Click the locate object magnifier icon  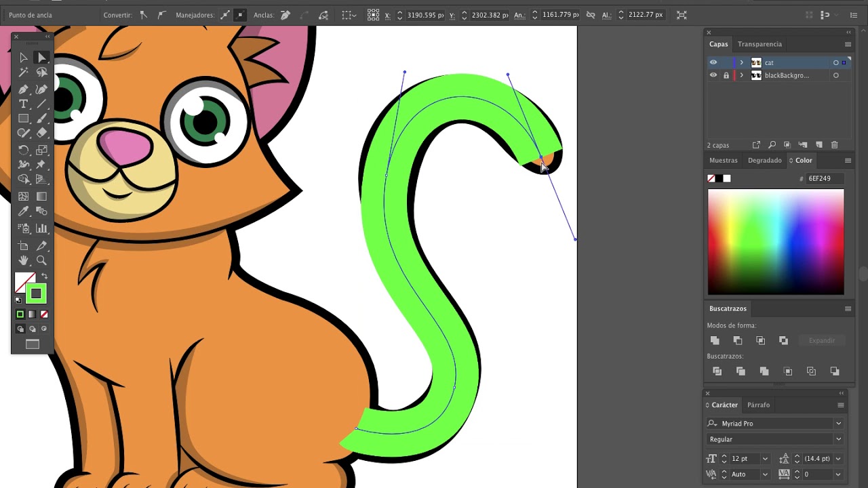[x=772, y=145]
